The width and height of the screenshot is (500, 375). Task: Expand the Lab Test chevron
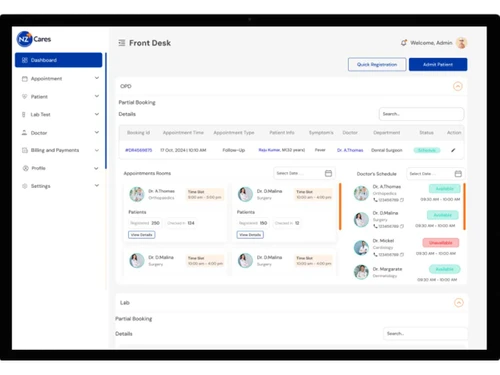[x=97, y=114]
